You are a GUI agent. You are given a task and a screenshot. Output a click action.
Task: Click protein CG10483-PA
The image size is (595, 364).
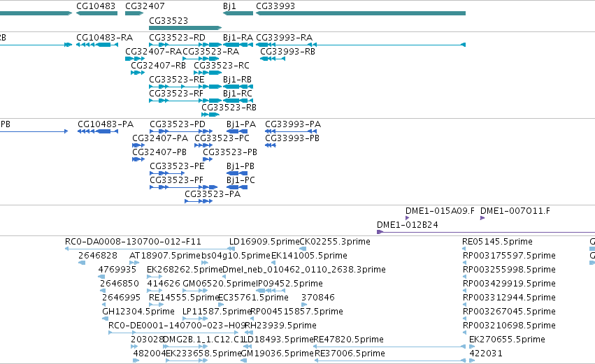coord(98,131)
